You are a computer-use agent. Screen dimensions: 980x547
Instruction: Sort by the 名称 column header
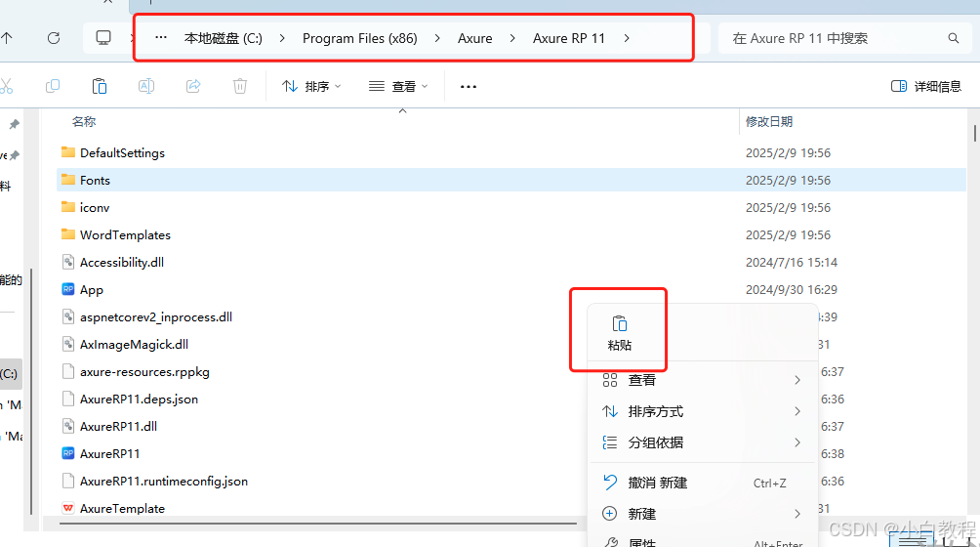tap(84, 121)
